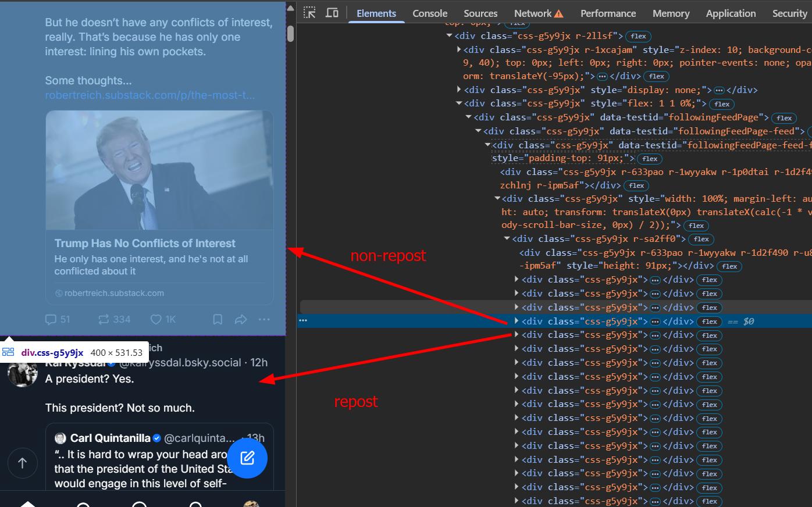Open the Memory tab

coord(671,13)
